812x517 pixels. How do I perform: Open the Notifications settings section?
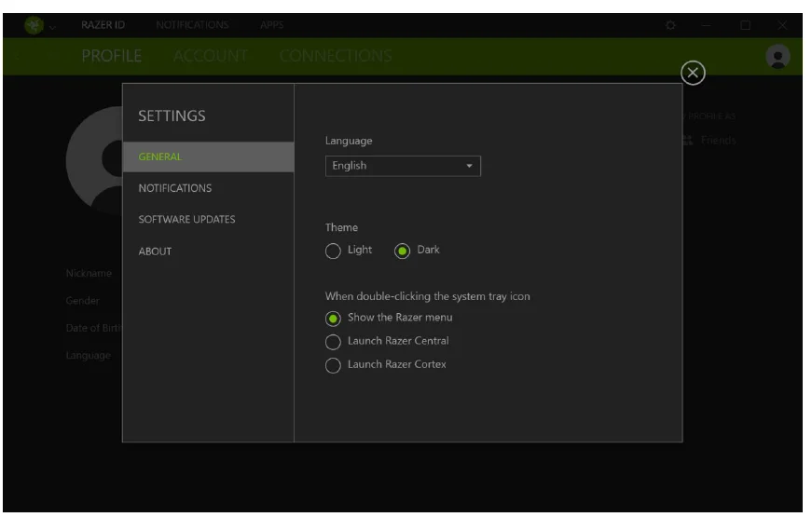[x=208, y=188]
